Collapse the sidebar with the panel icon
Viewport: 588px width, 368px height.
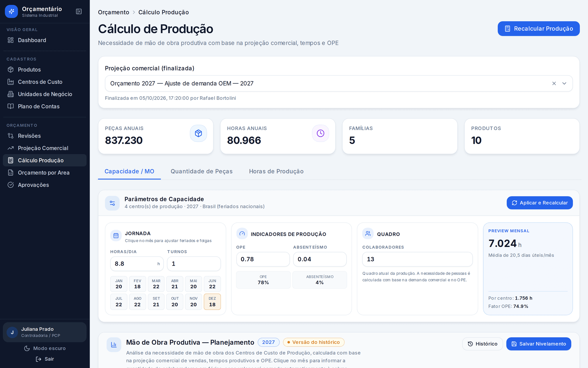point(79,11)
